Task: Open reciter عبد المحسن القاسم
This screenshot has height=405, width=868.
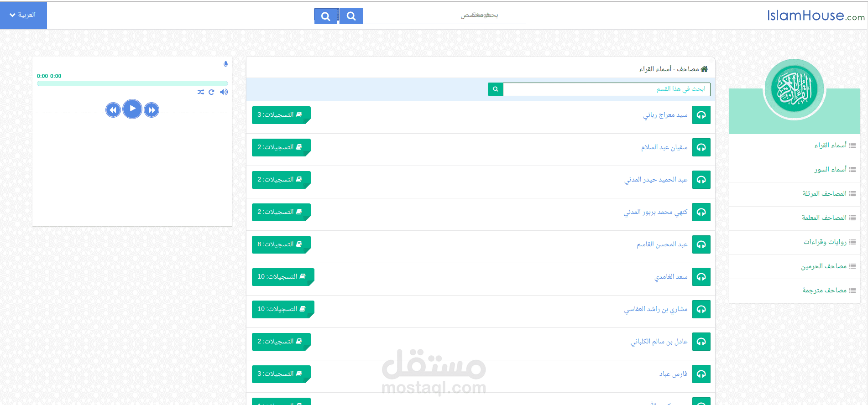Action: coord(662,244)
